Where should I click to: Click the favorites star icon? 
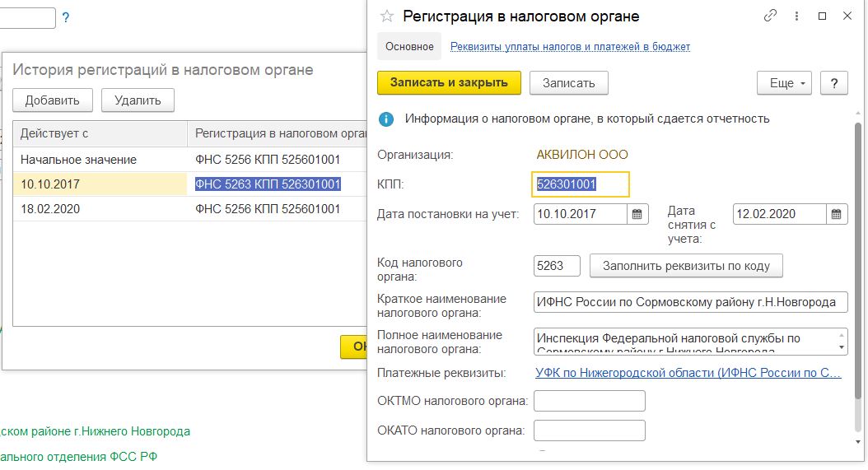coord(387,16)
